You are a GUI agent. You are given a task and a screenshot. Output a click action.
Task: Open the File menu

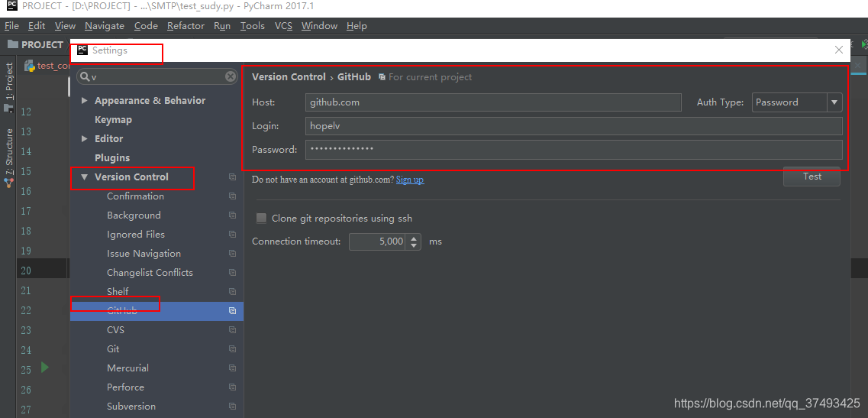(11, 25)
